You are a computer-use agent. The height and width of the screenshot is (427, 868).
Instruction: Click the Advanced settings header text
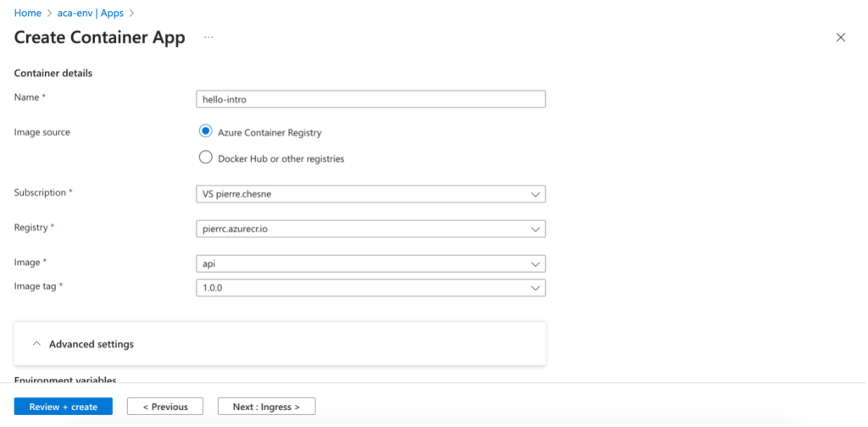coord(92,344)
